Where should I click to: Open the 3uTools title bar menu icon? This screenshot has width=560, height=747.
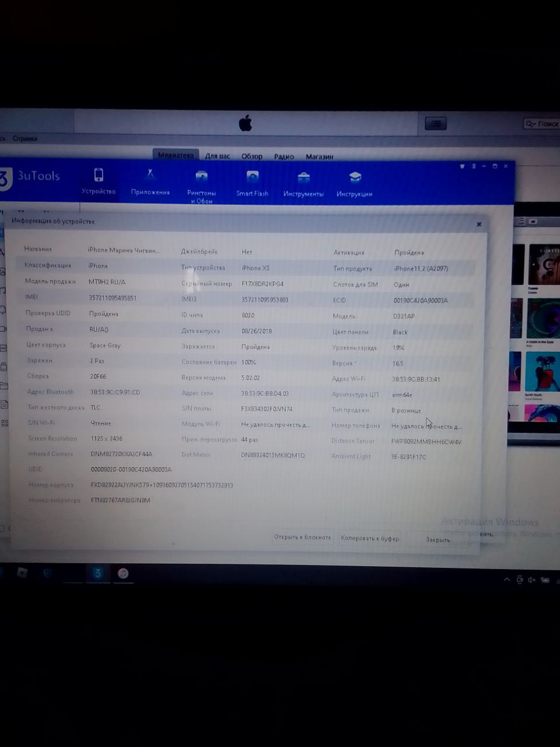pyautogui.click(x=474, y=166)
